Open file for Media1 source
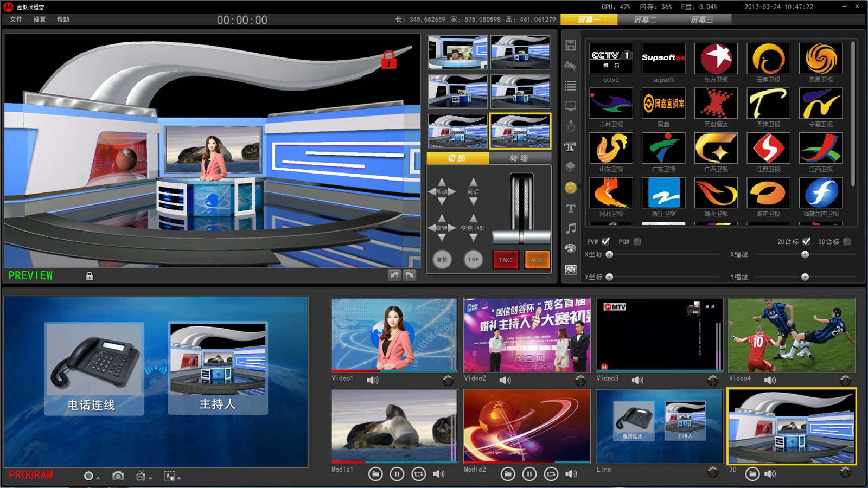Viewport: 868px width, 488px height. point(375,474)
